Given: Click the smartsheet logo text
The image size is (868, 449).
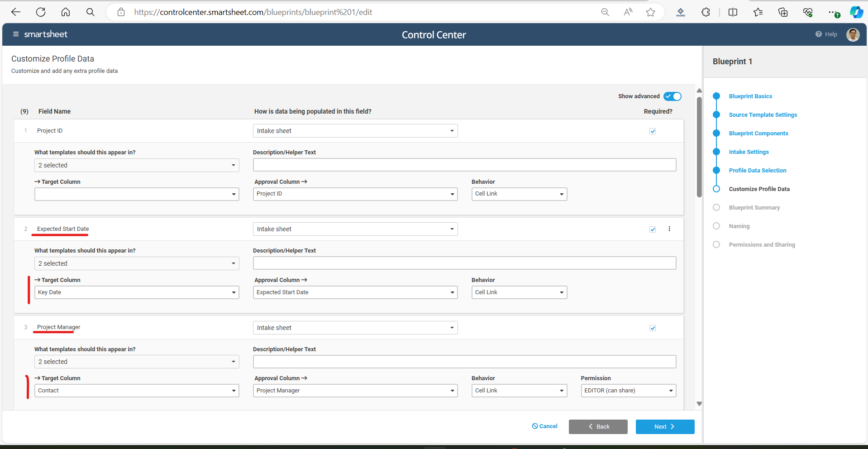Looking at the screenshot, I should [46, 34].
